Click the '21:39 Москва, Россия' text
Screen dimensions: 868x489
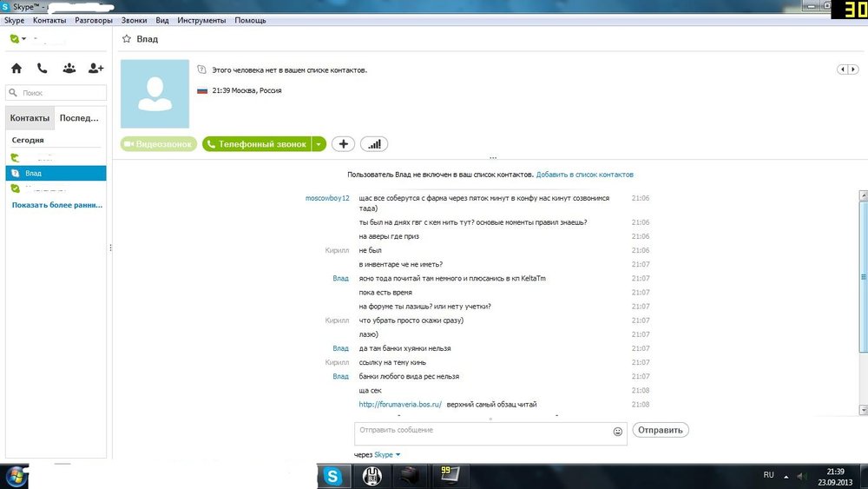(247, 90)
